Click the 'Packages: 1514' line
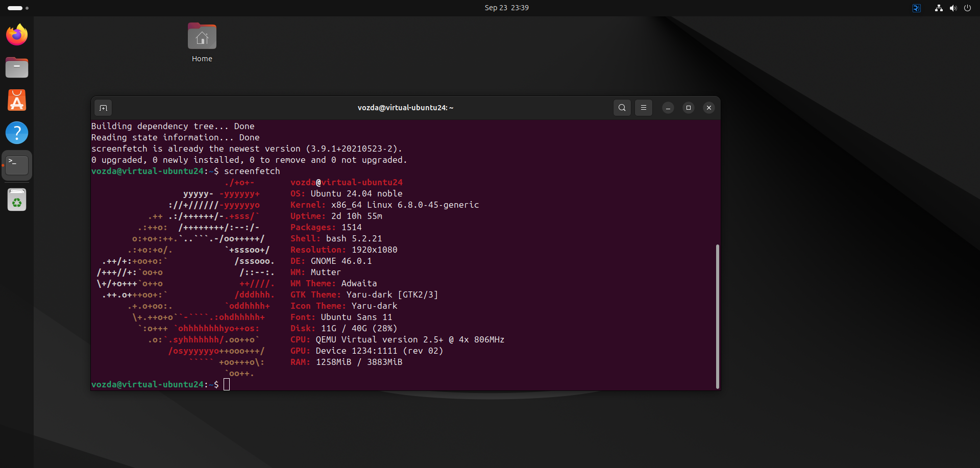 pos(326,227)
